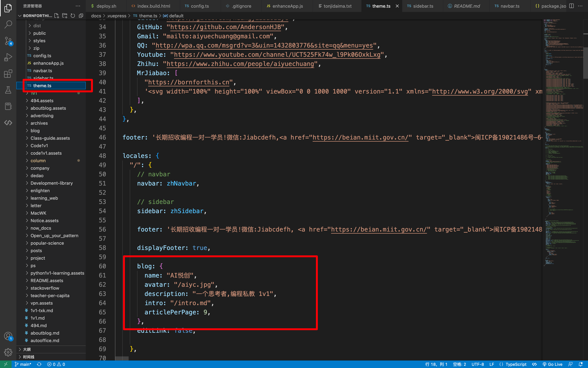Open theme.ts in the explorer tree

tap(51, 86)
